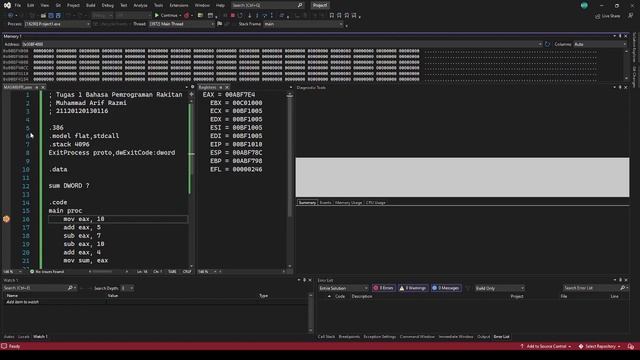Click the Project1 title button
Screen dimensions: 640x360
point(320,5)
